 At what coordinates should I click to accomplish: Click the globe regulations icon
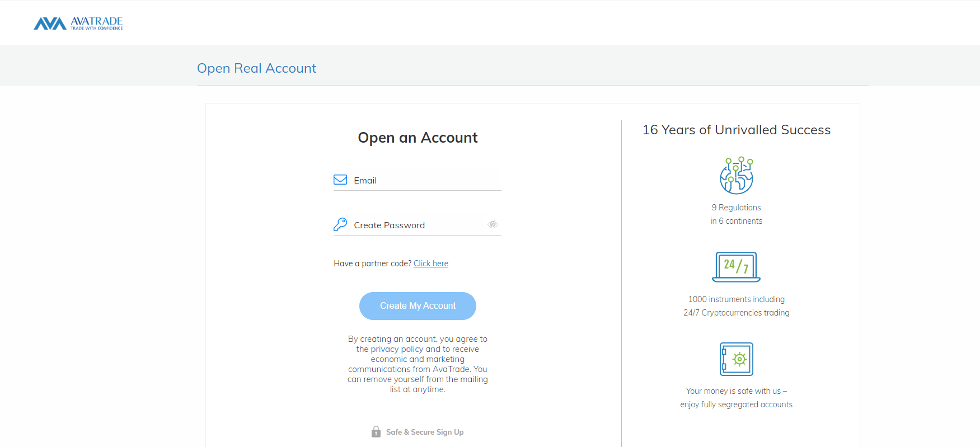pos(737,176)
